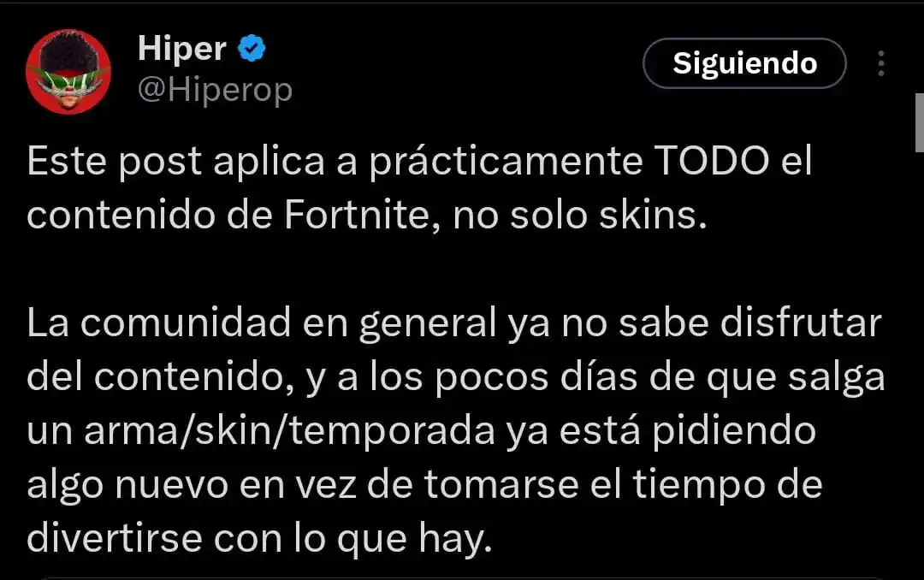924x580 pixels.
Task: Click the "Siguiendo" button to unfollow Hiper
Action: (743, 63)
